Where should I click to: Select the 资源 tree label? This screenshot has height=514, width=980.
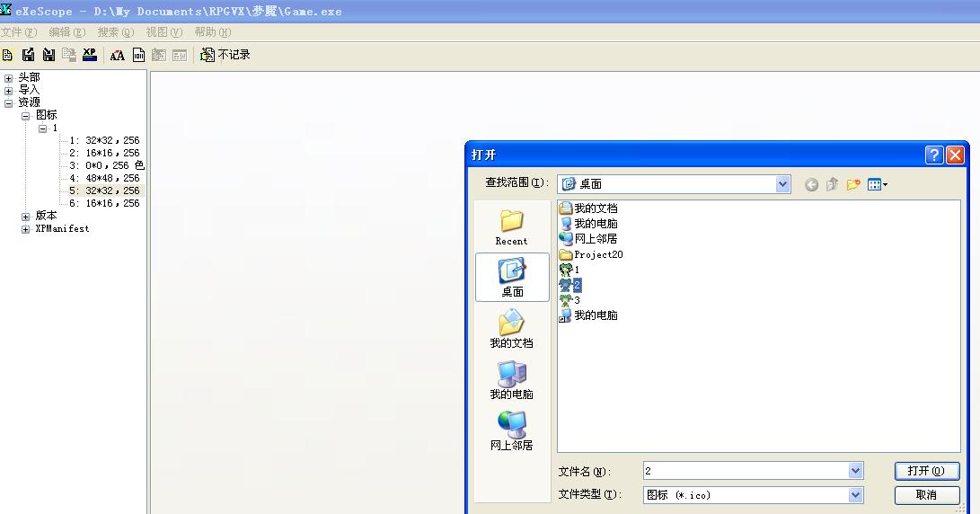click(x=29, y=102)
